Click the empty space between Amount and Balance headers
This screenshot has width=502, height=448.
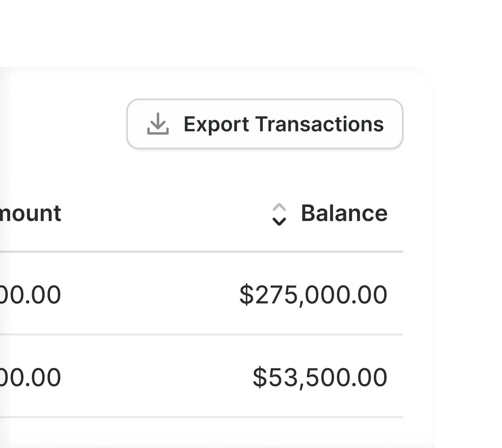pyautogui.click(x=164, y=213)
